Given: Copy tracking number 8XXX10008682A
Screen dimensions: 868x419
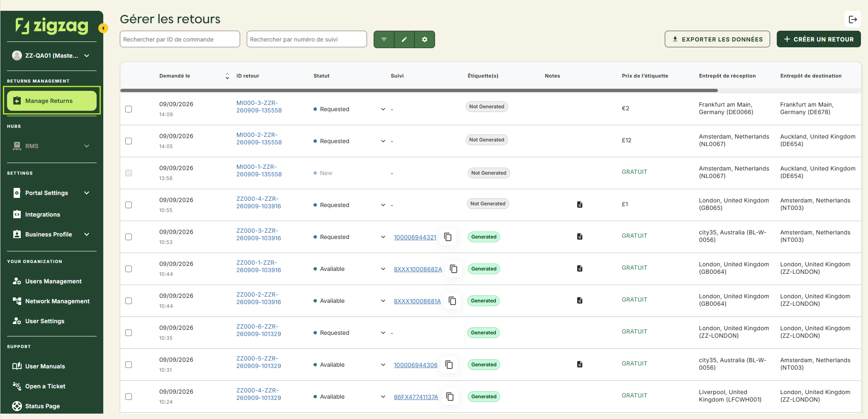Looking at the screenshot, I should pyautogui.click(x=454, y=269).
